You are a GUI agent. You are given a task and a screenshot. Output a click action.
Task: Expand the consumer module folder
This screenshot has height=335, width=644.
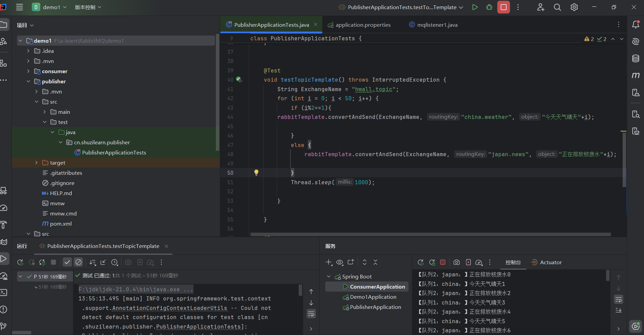point(28,71)
